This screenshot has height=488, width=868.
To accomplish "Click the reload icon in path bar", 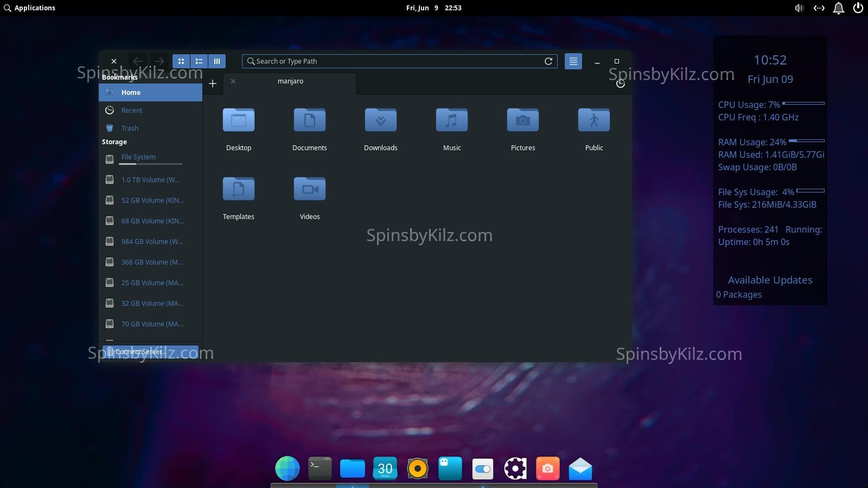I will pyautogui.click(x=548, y=61).
